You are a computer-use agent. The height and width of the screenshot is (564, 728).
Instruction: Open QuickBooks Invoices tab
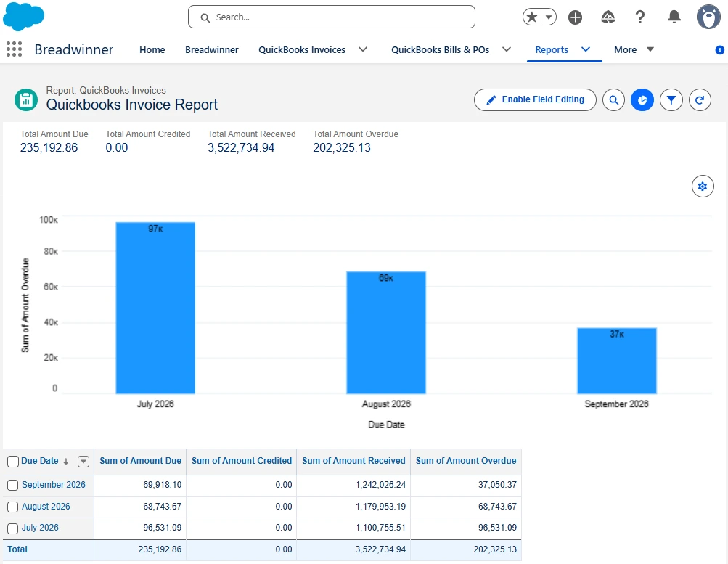[302, 49]
